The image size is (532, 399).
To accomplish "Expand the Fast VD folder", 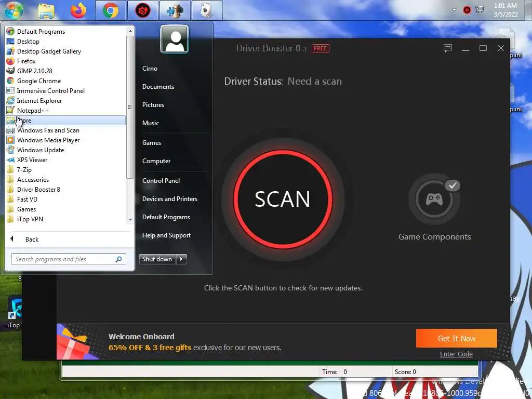I will pos(65,199).
